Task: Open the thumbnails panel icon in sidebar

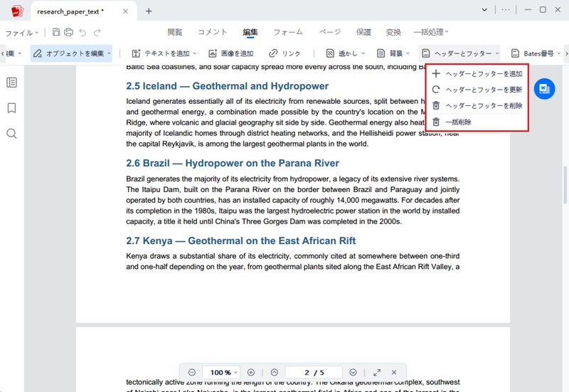Action: (x=11, y=83)
